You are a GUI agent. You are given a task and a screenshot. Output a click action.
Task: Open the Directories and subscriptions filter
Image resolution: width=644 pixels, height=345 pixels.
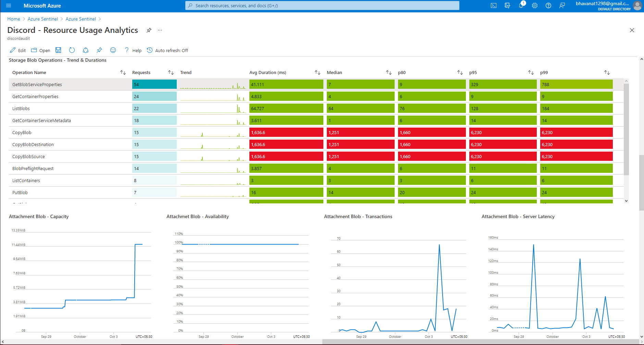(x=507, y=6)
